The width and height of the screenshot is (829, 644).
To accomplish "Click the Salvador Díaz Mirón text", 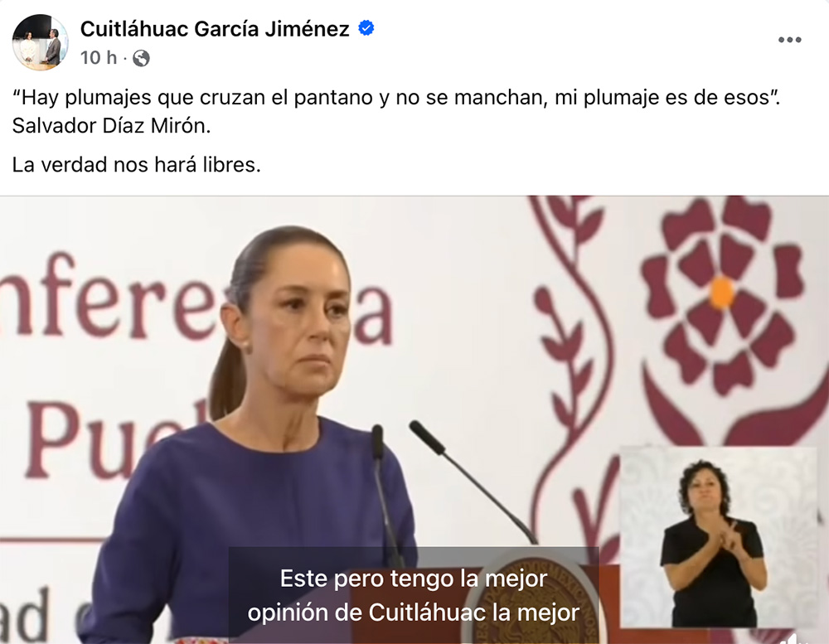I will pos(112,126).
